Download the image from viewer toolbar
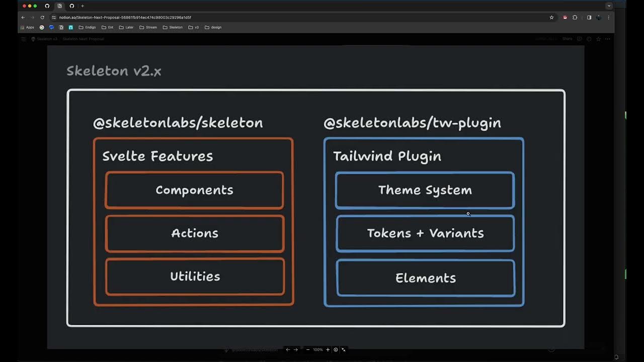Image resolution: width=644 pixels, height=362 pixels. tap(336, 349)
